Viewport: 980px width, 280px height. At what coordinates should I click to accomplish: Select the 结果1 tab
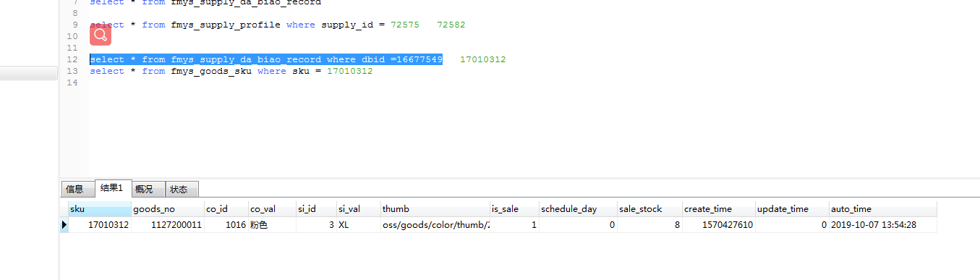pyautogui.click(x=112, y=188)
